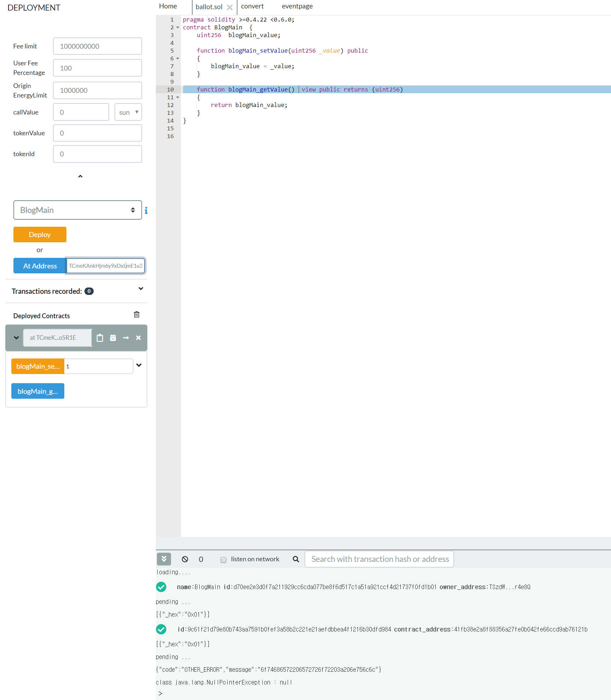611x700 pixels.
Task: Switch to the convert tab
Action: click(x=252, y=6)
